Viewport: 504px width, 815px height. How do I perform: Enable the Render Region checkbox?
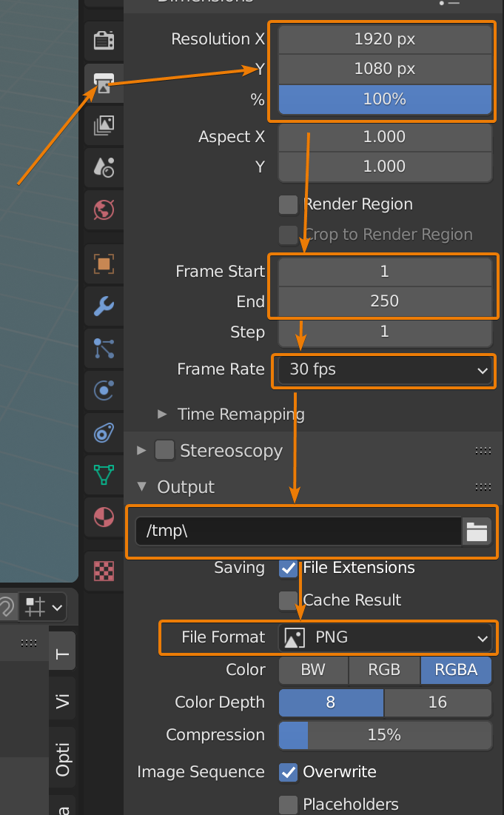point(288,204)
